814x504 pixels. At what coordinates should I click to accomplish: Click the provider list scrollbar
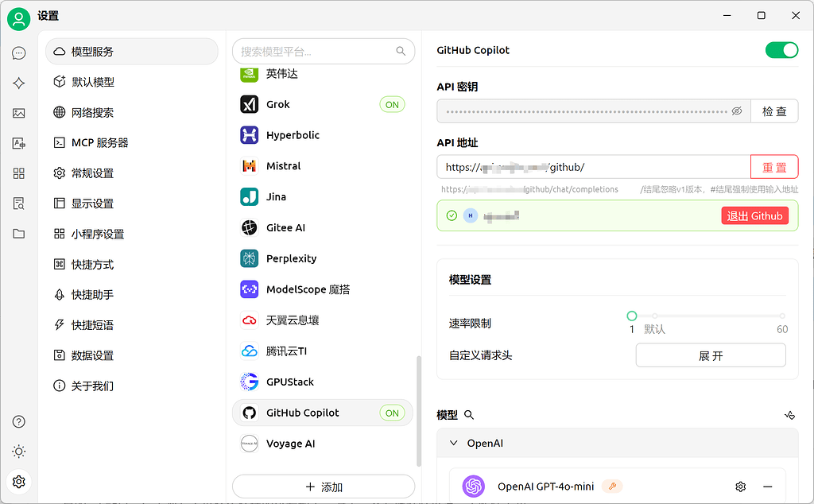point(418,411)
